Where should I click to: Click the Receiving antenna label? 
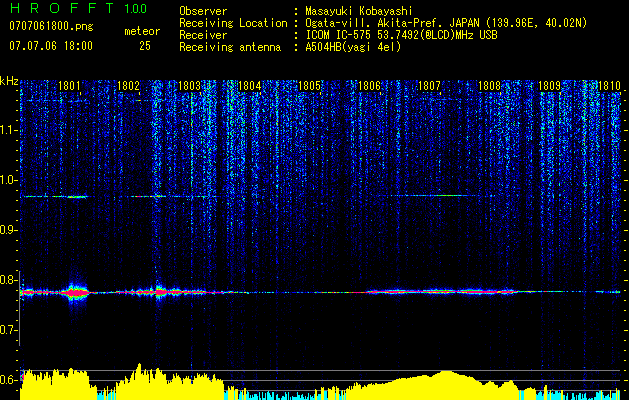(230, 47)
